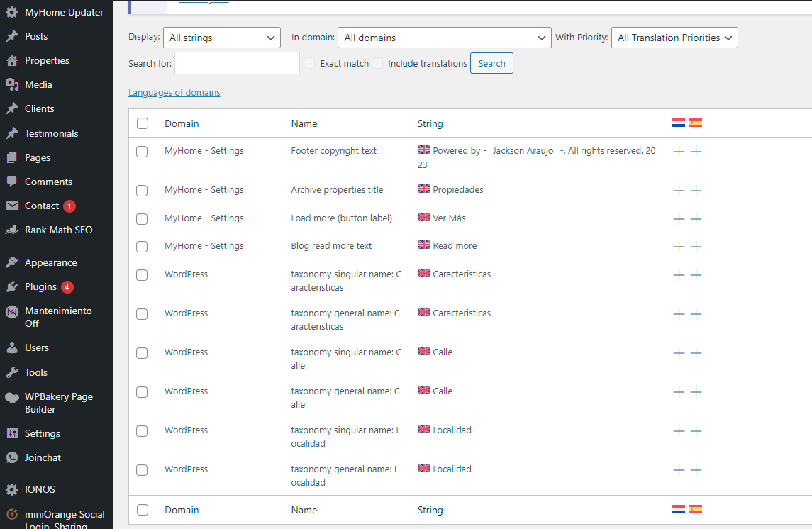Open the Display 'All strings' dropdown
Screen dimensions: 812x529
pos(222,38)
